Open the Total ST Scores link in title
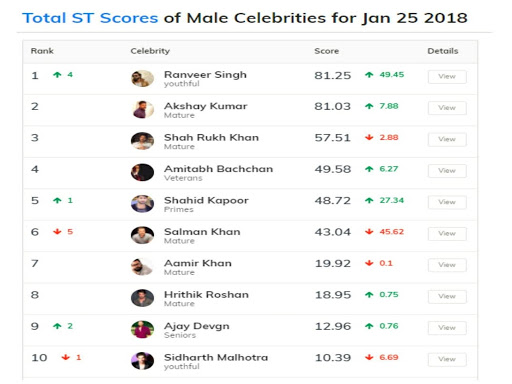This screenshot has height=384, width=512. [90, 18]
